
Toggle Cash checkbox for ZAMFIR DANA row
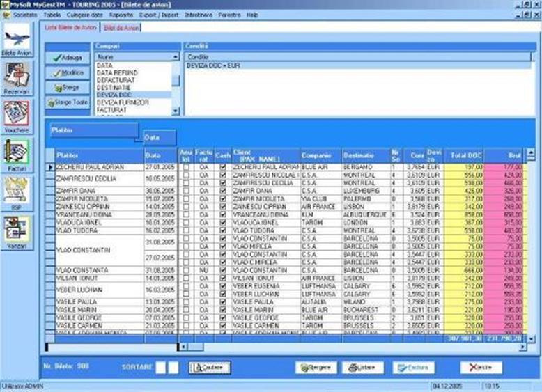223,191
